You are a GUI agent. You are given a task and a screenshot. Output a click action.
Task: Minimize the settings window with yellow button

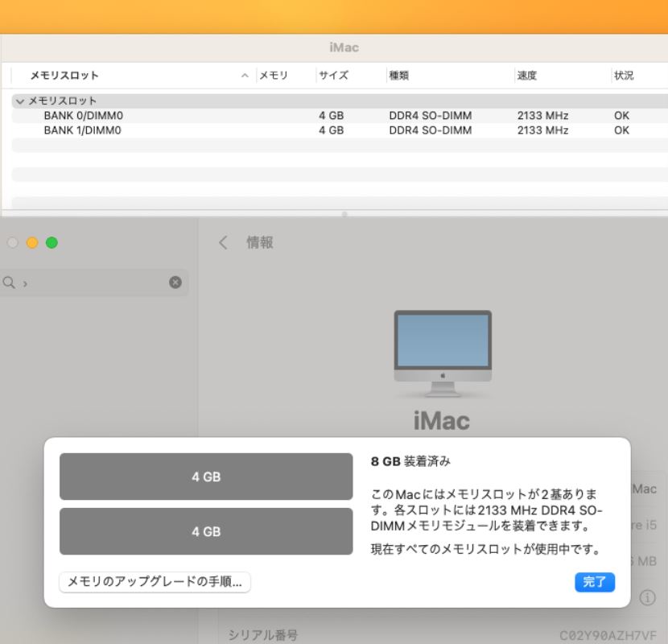click(32, 242)
